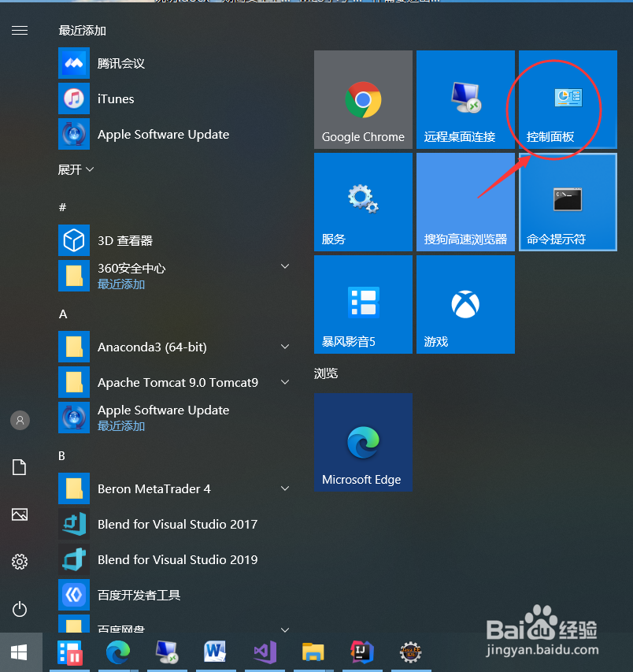This screenshot has height=672, width=633.
Task: Click the A section letter header
Action: pyautogui.click(x=63, y=314)
